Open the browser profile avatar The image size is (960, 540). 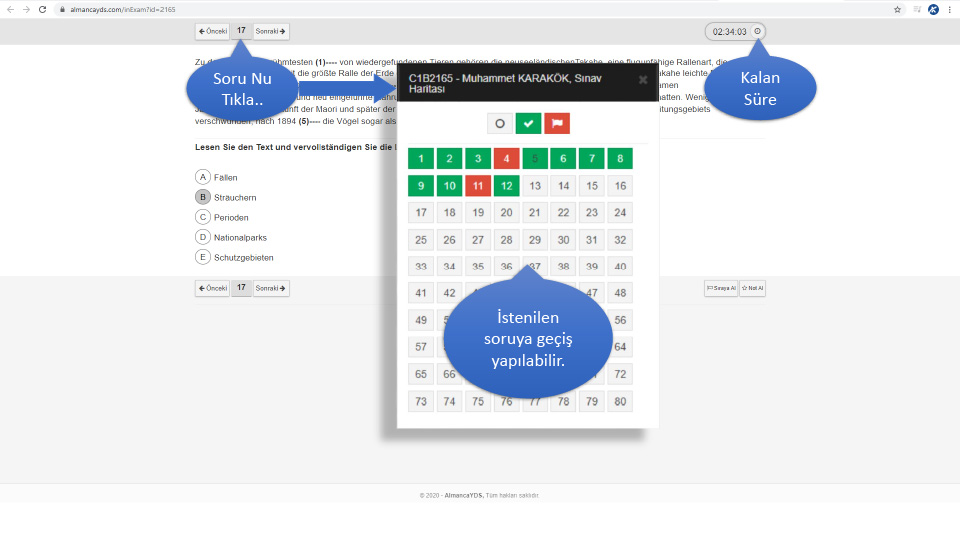(x=933, y=9)
